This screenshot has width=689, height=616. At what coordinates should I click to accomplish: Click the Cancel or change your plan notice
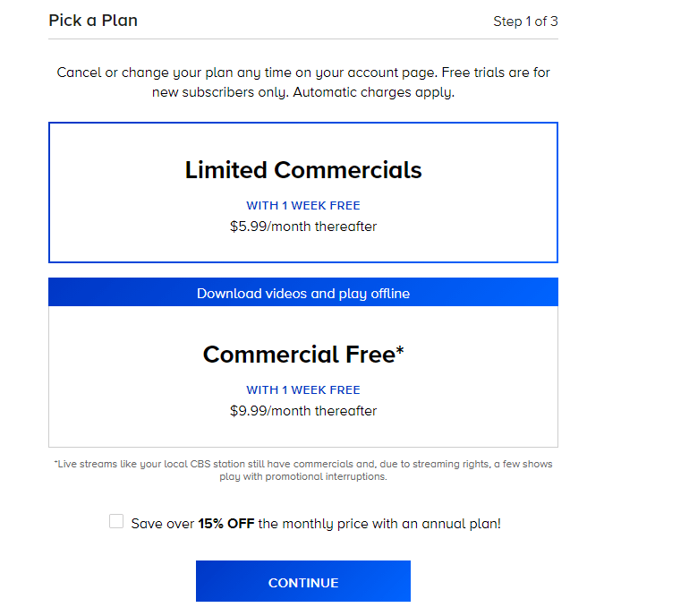point(303,82)
